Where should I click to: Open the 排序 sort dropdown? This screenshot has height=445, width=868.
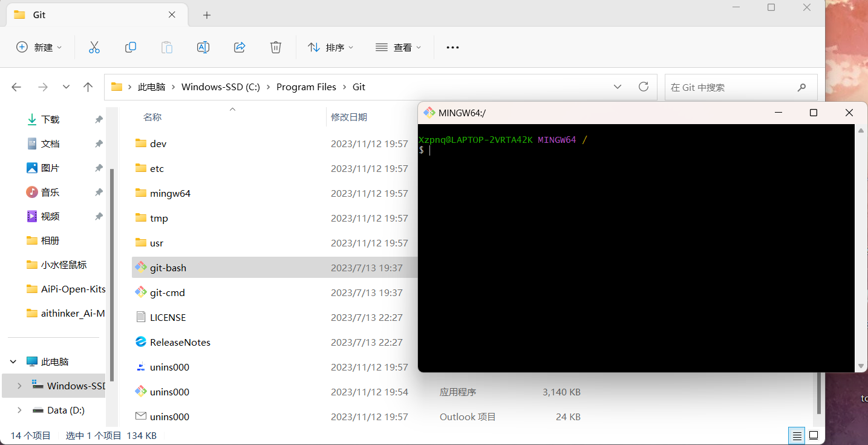(330, 47)
